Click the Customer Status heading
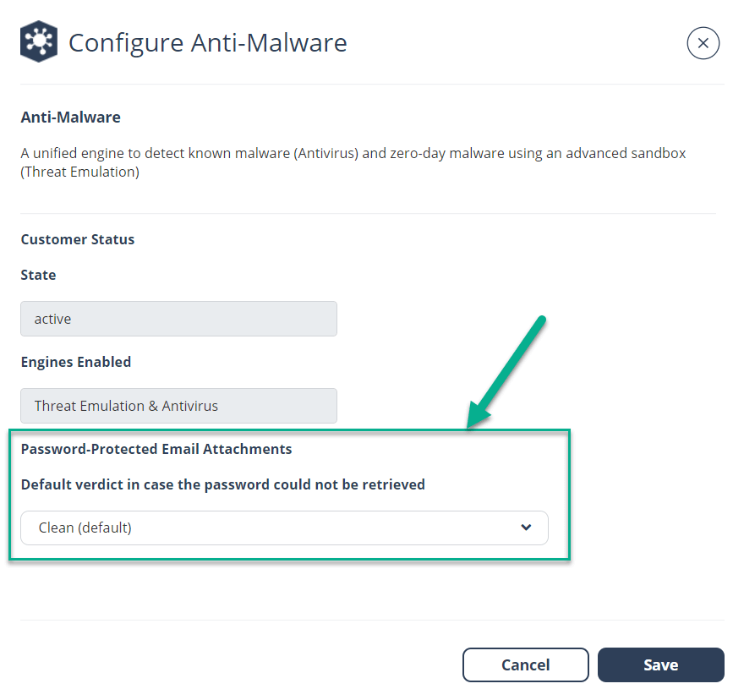The height and width of the screenshot is (700, 744). click(x=77, y=239)
